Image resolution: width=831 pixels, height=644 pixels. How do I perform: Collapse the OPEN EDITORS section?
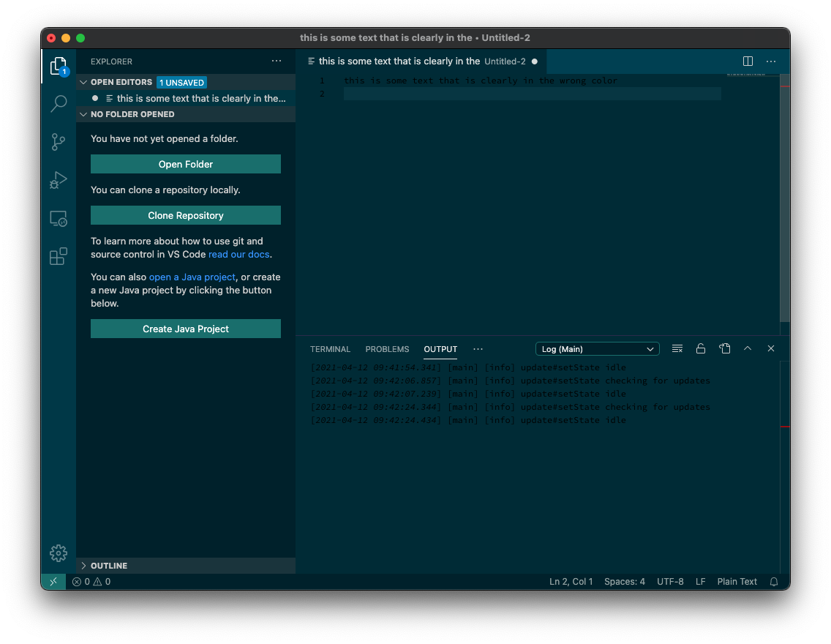(83, 82)
